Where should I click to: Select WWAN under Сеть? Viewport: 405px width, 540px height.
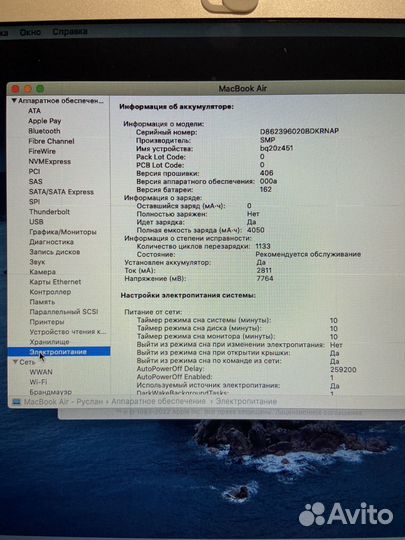41,372
